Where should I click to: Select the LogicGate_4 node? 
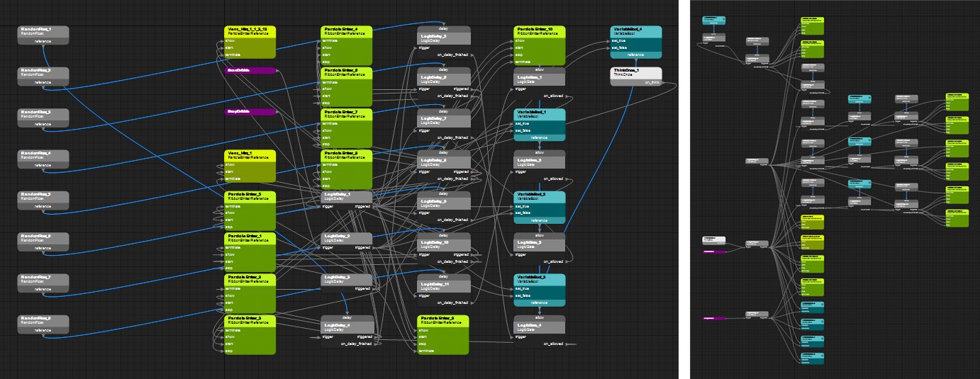tap(540, 331)
